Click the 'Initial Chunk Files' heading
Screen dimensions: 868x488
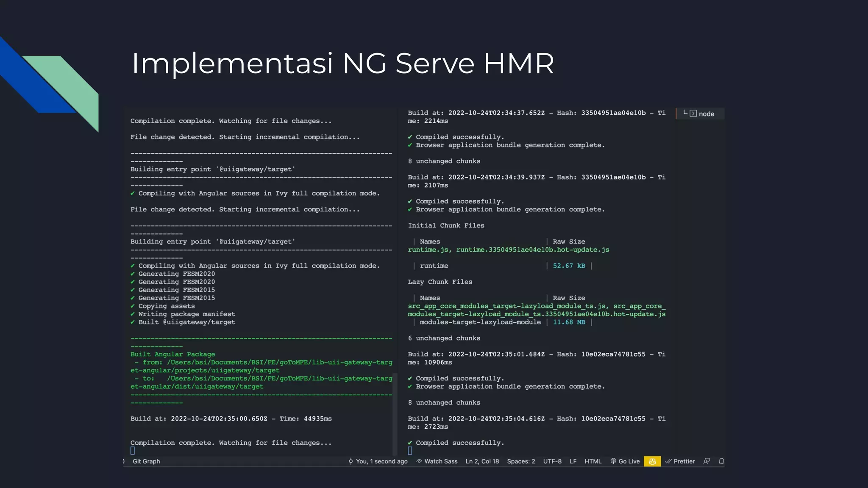tap(446, 225)
